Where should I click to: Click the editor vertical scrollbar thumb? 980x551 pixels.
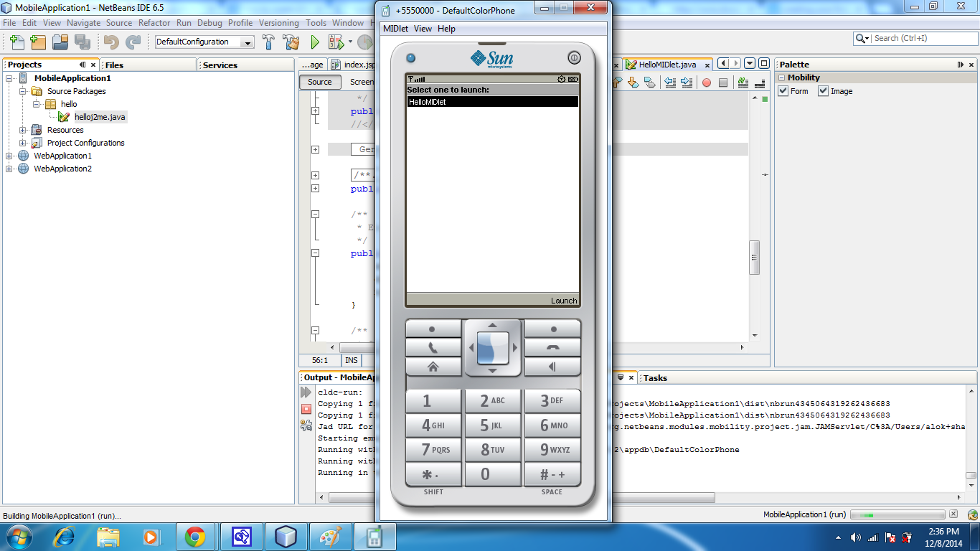[x=755, y=257]
